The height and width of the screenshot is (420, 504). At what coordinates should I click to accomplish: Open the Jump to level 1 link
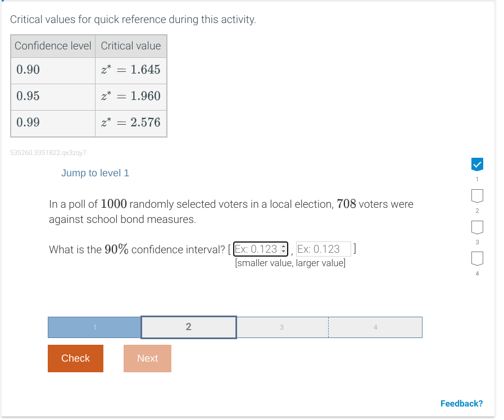click(x=95, y=173)
